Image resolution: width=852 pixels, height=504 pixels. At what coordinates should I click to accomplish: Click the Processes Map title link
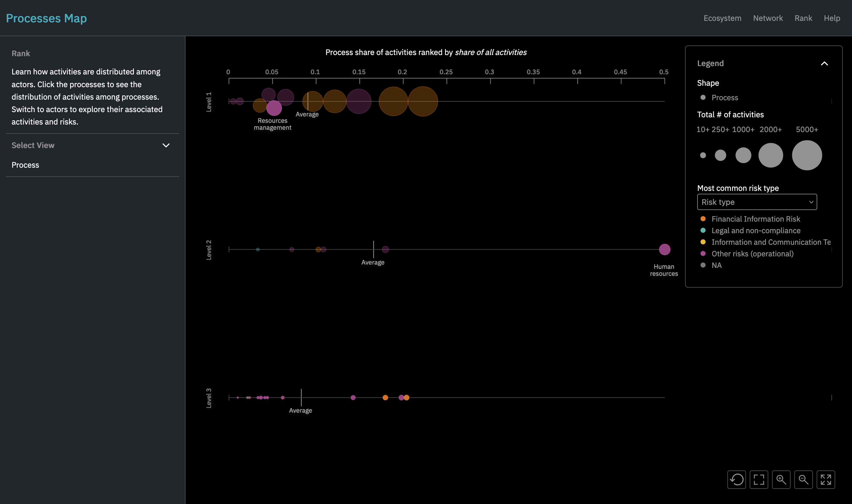[x=47, y=18]
